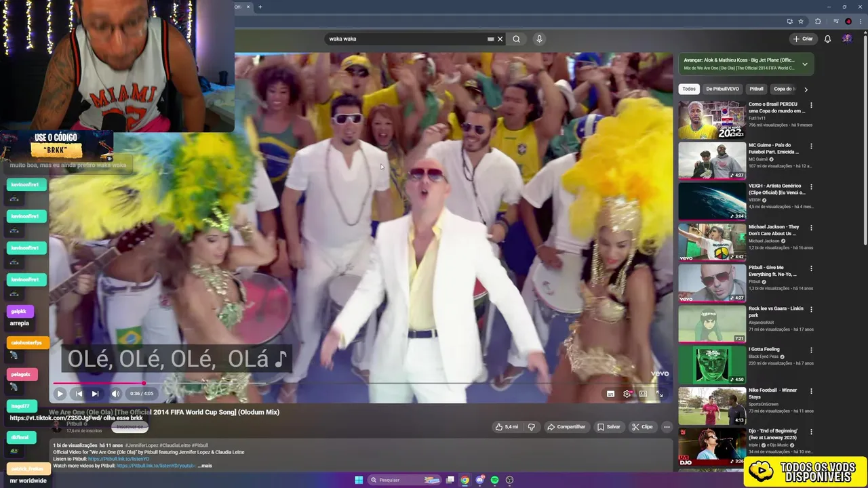
Task: Select the De PitbullVEVO chip
Action: (x=722, y=89)
